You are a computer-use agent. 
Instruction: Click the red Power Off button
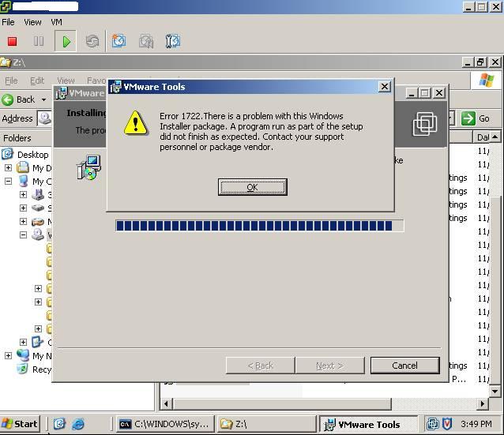click(12, 41)
